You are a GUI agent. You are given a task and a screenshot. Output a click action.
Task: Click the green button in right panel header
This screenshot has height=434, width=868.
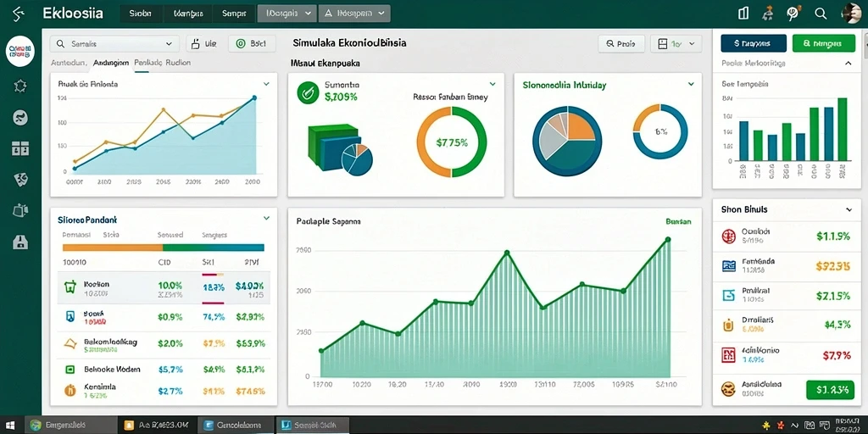pos(824,43)
